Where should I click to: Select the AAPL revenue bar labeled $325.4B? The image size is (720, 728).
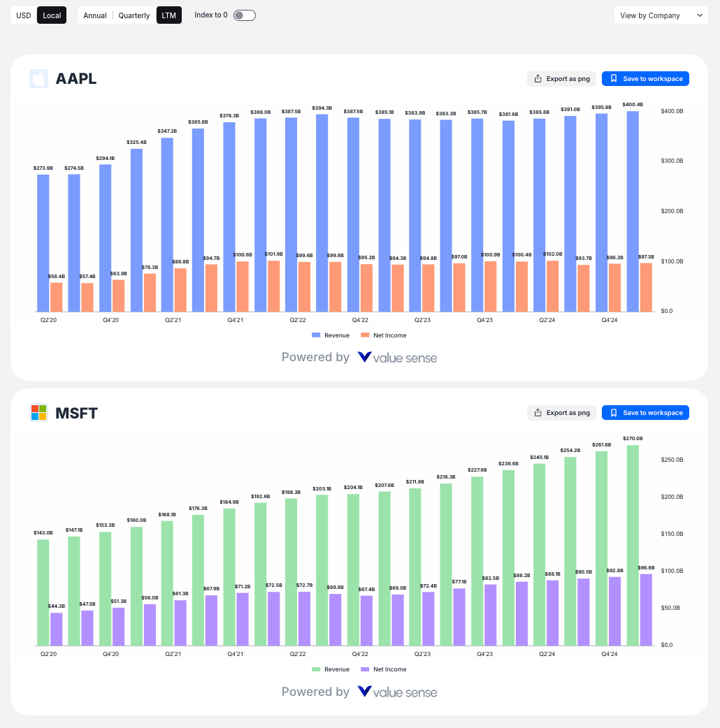pos(136,231)
